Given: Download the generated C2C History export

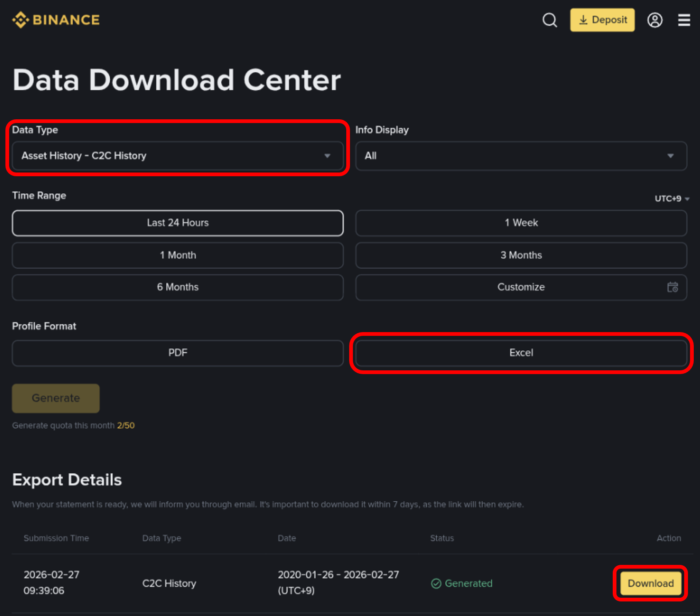Looking at the screenshot, I should pos(651,583).
